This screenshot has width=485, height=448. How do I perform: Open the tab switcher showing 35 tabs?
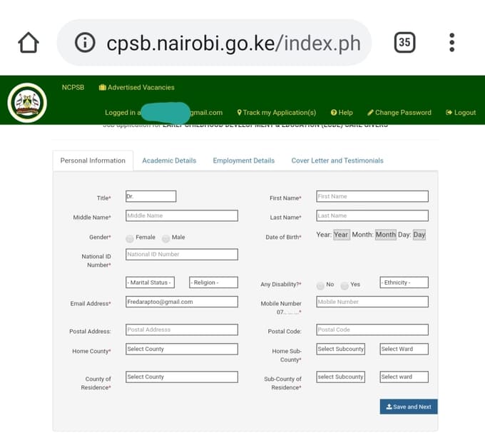coord(404,42)
